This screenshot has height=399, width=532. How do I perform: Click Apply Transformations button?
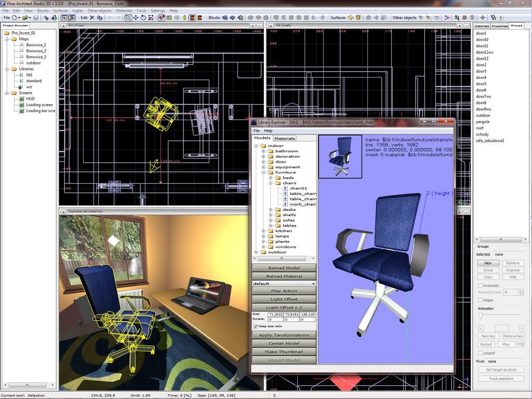[x=284, y=335]
